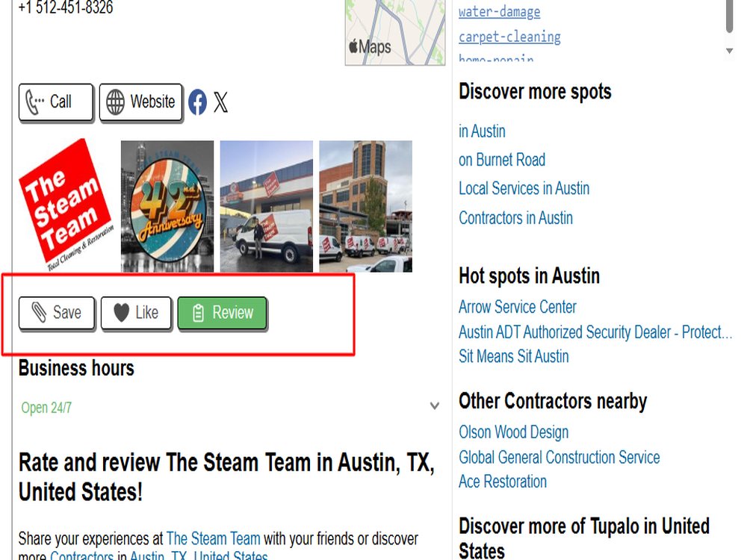The height and width of the screenshot is (560, 747).
Task: Open the 42nd Anniversary photo
Action: (167, 206)
